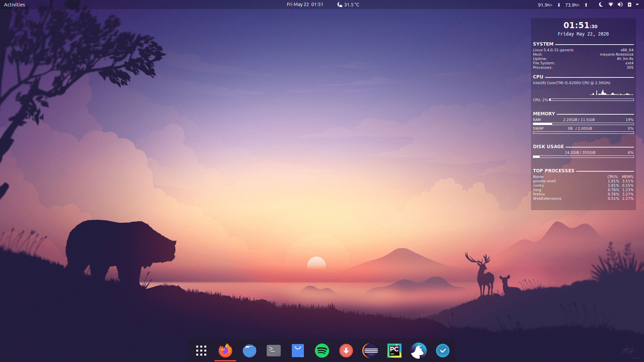The width and height of the screenshot is (644, 362).
Task: Click the mayank-Notebook host name
Action: click(x=617, y=55)
